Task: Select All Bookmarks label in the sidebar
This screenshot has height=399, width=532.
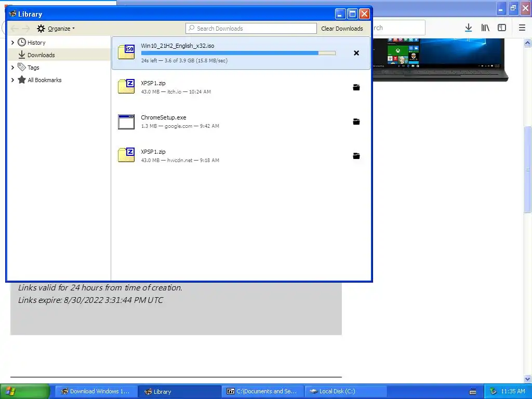Action: click(45, 80)
